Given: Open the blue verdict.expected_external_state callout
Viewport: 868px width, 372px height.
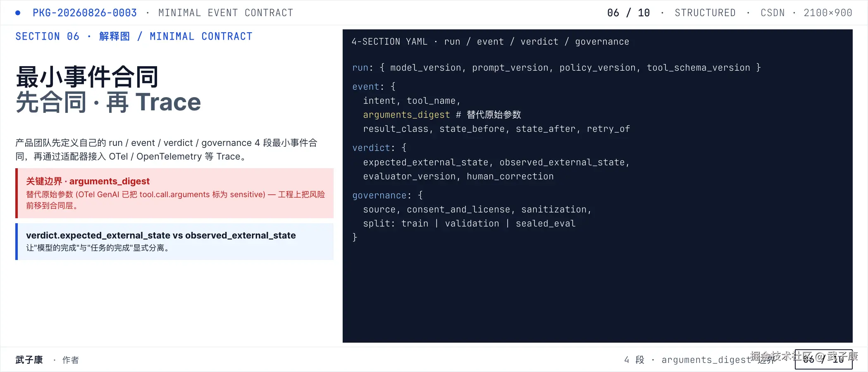Looking at the screenshot, I should 174,241.
